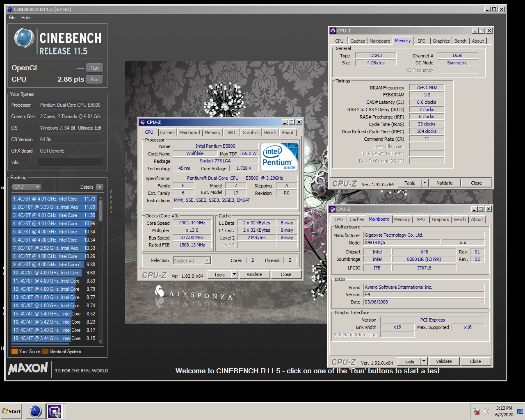The width and height of the screenshot is (525, 420).
Task: Click the Core Speed 4901.44 MHz value
Action: 192,223
